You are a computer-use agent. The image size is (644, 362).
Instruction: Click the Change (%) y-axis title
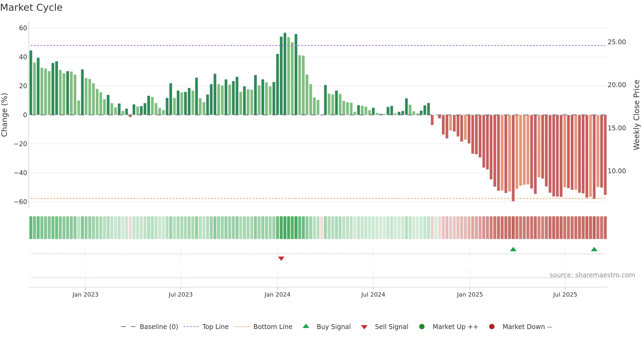[4, 115]
